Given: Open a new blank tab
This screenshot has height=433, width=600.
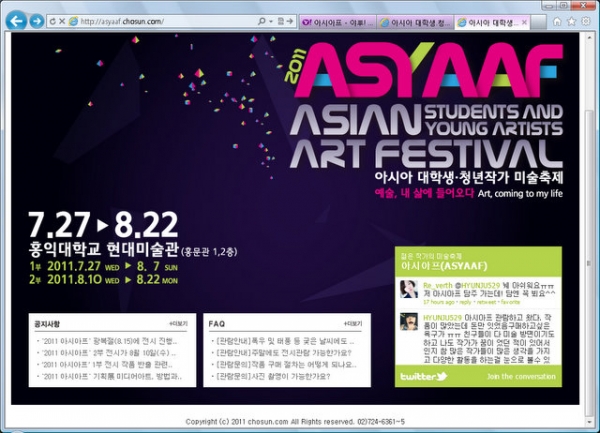Looking at the screenshot, I should (x=539, y=23).
